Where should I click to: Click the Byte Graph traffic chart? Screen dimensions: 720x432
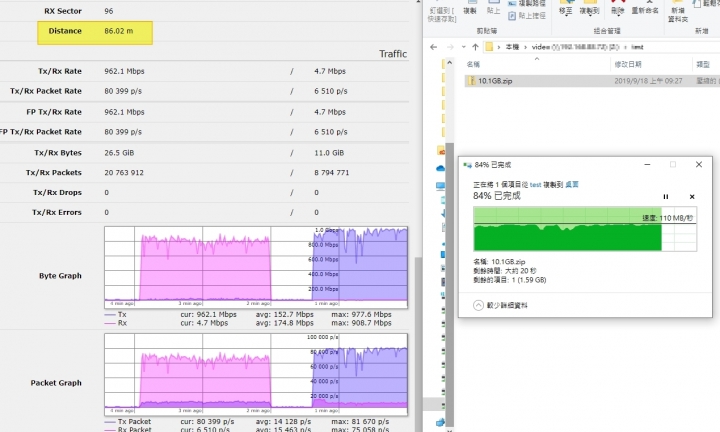[x=256, y=267]
